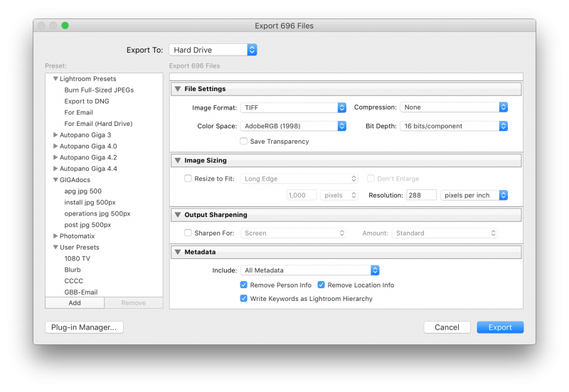569x392 pixels.
Task: Collapse the Metadata section triangle
Action: [177, 252]
